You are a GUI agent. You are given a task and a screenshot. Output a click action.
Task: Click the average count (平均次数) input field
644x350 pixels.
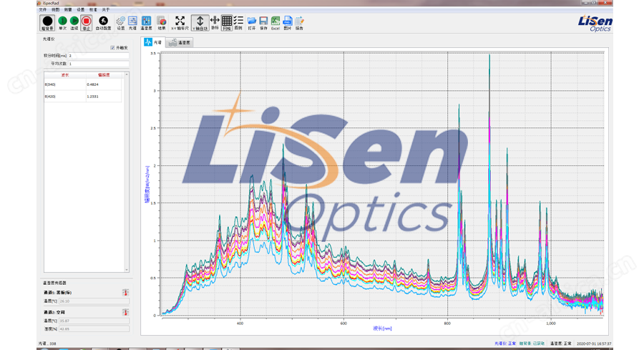tap(99, 64)
